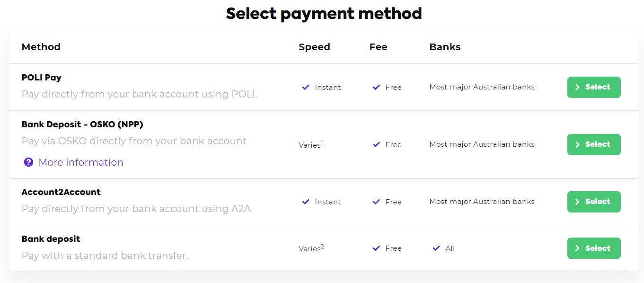Click the Speed column header
This screenshot has width=644, height=283.
314,47
